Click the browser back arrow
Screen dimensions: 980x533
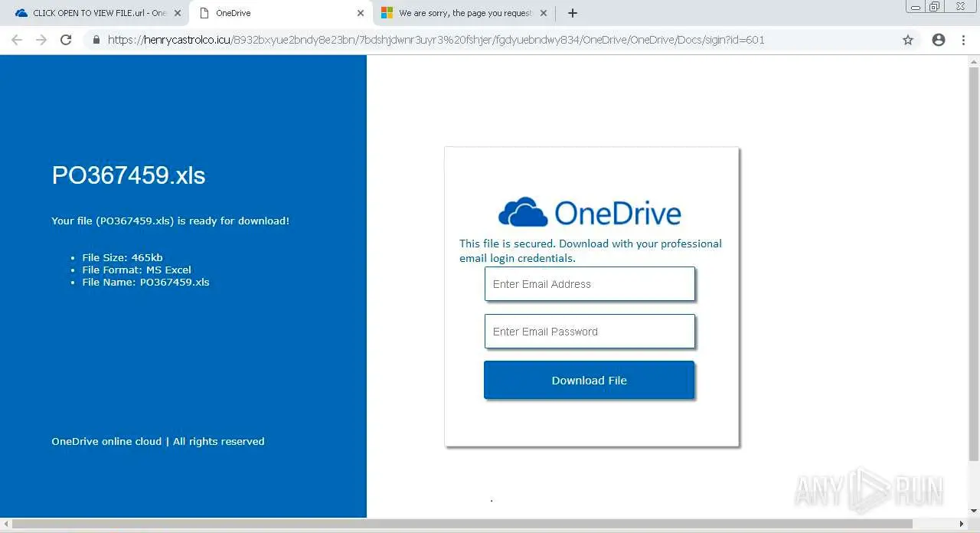[17, 40]
